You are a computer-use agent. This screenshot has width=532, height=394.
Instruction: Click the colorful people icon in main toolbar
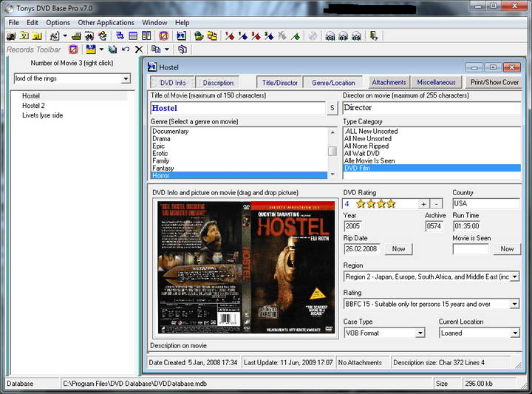pos(102,35)
